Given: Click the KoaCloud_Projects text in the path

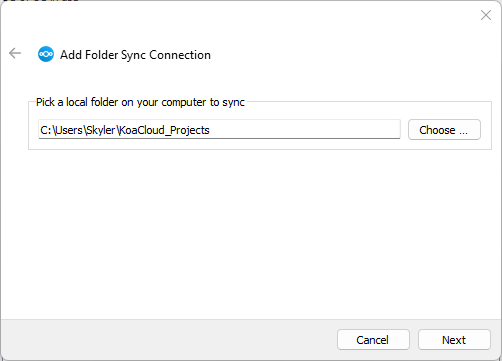Looking at the screenshot, I should point(164,130).
